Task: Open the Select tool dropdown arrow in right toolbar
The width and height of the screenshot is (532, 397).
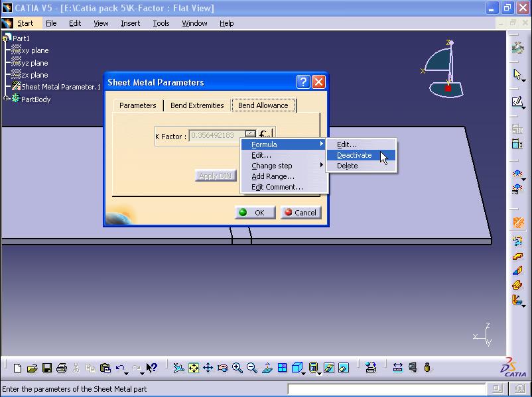Action: pos(524,81)
